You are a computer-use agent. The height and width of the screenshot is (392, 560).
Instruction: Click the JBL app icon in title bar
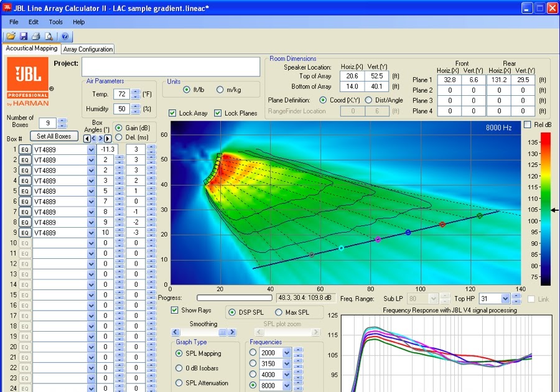7,7
